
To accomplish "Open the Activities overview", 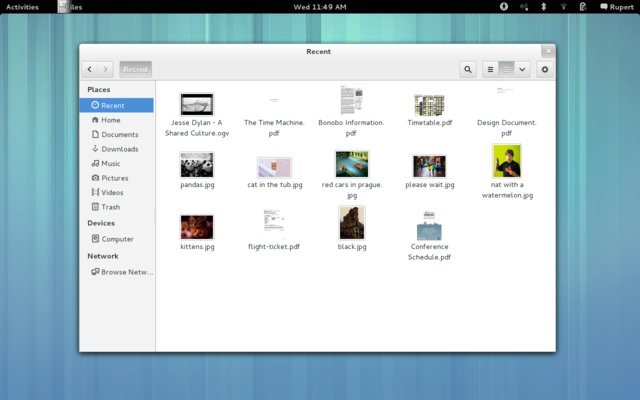I will click(22, 6).
